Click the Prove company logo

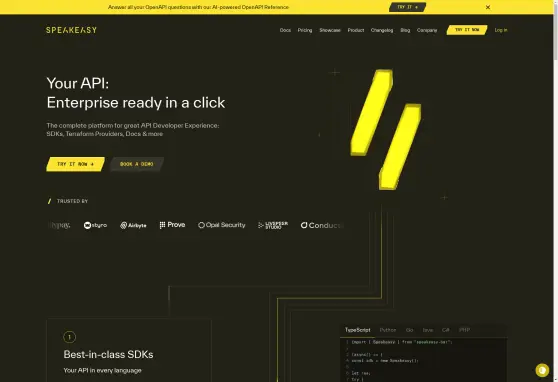click(x=172, y=225)
